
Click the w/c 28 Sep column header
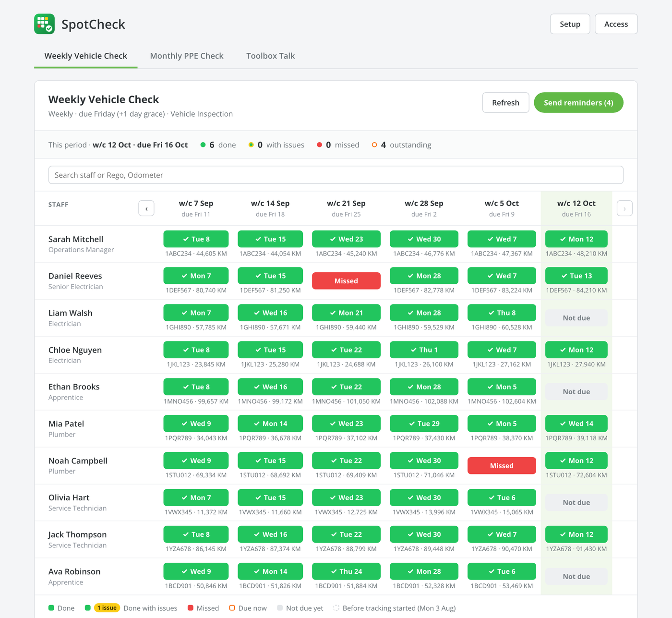424,208
